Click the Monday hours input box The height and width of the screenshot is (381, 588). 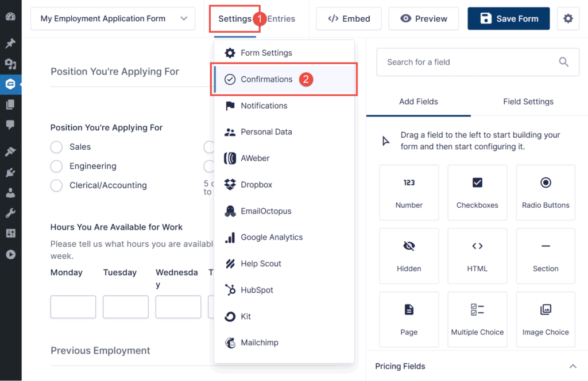pyautogui.click(x=73, y=307)
